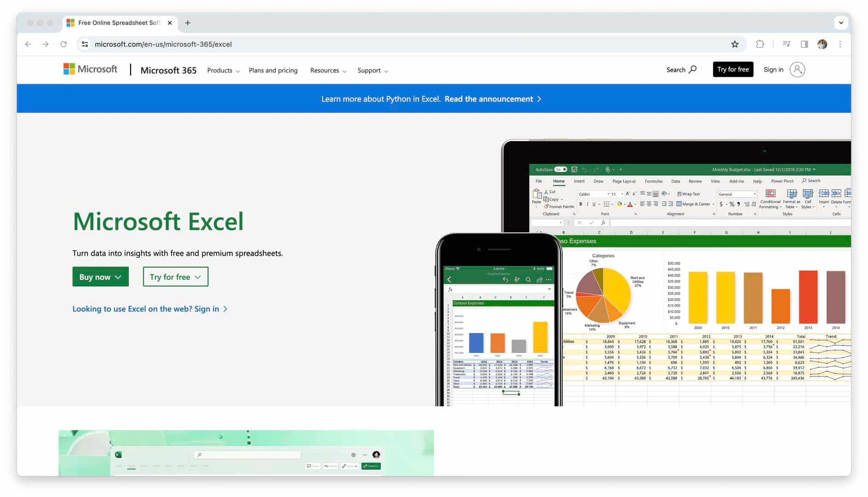Click the Chrome profile avatar
The image size is (868, 497).
822,44
